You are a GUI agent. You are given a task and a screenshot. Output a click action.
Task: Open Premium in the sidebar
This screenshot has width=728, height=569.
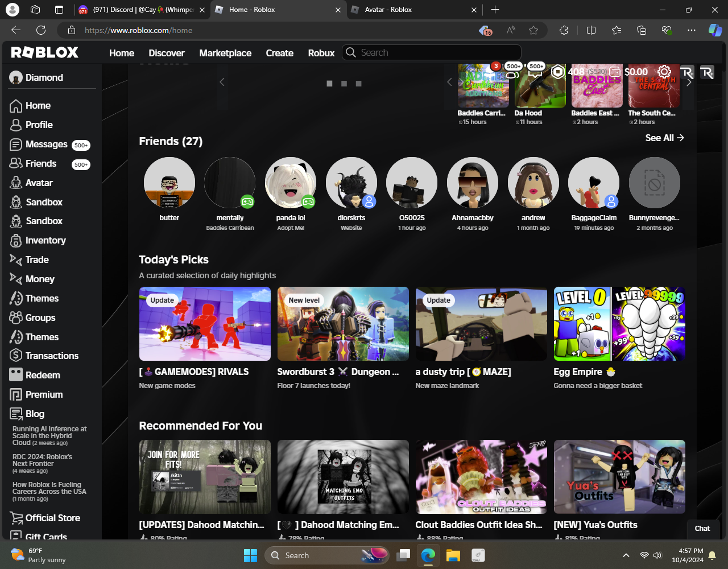tap(36, 394)
